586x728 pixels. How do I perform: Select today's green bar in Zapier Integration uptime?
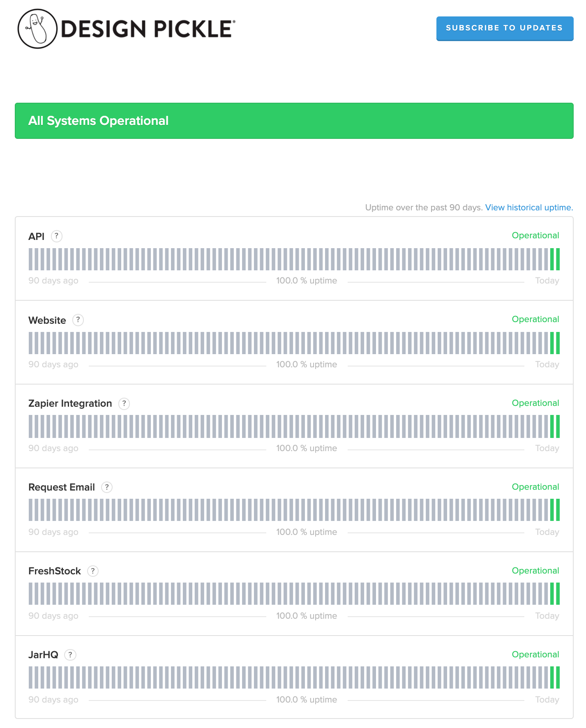558,426
